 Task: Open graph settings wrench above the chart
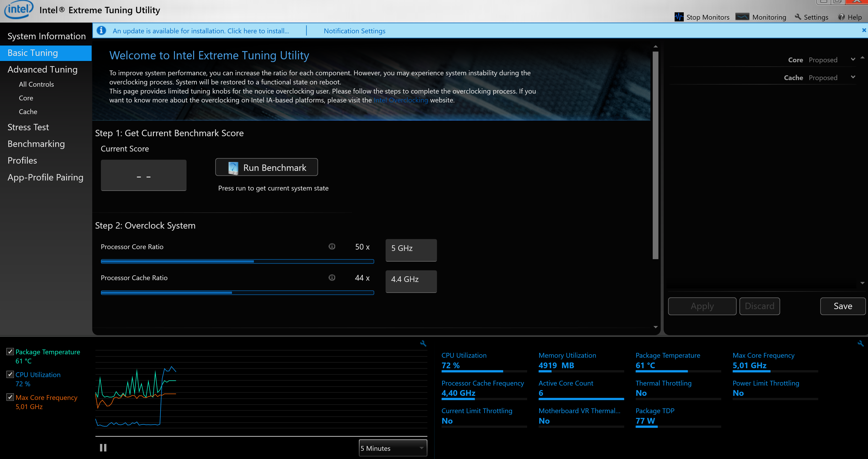pos(423,344)
